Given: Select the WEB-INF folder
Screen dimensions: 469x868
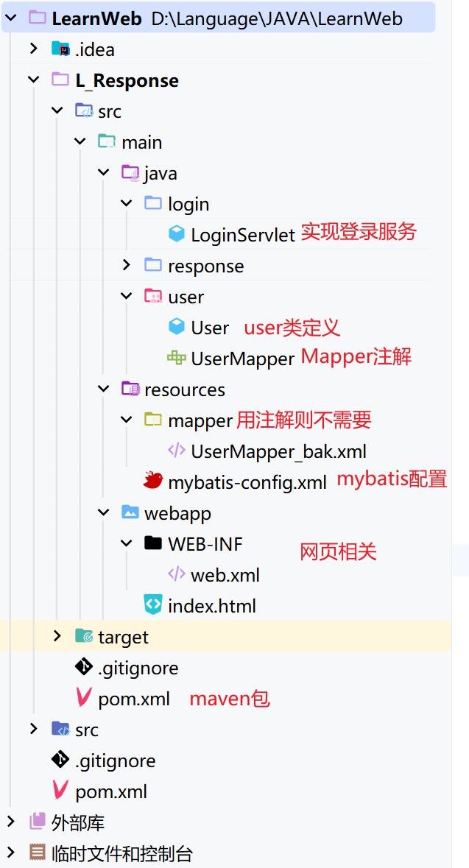Looking at the screenshot, I should click(205, 543).
